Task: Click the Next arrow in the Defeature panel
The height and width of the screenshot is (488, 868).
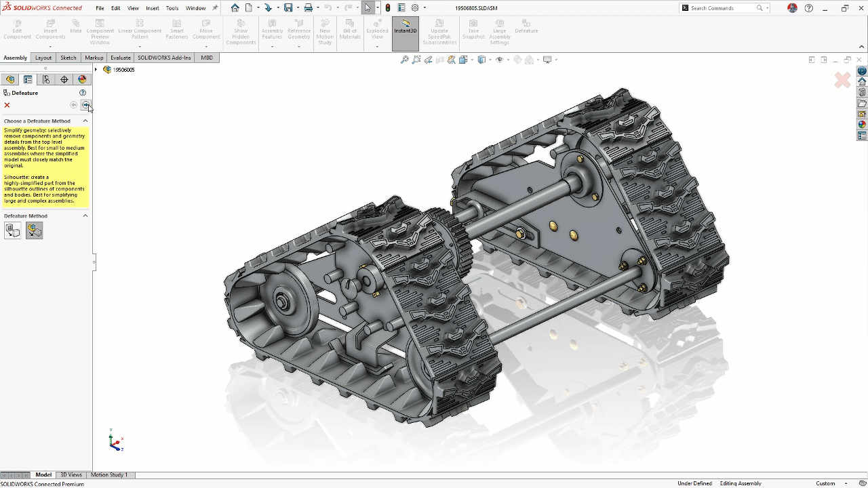Action: click(85, 105)
